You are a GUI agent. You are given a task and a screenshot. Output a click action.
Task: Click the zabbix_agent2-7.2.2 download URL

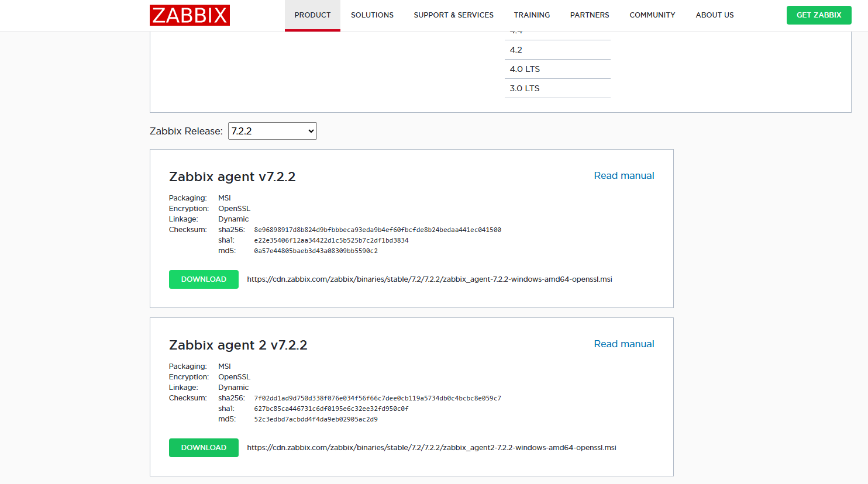click(x=432, y=448)
